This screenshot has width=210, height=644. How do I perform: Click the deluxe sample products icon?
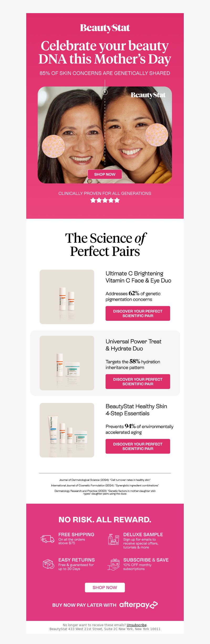113,539
